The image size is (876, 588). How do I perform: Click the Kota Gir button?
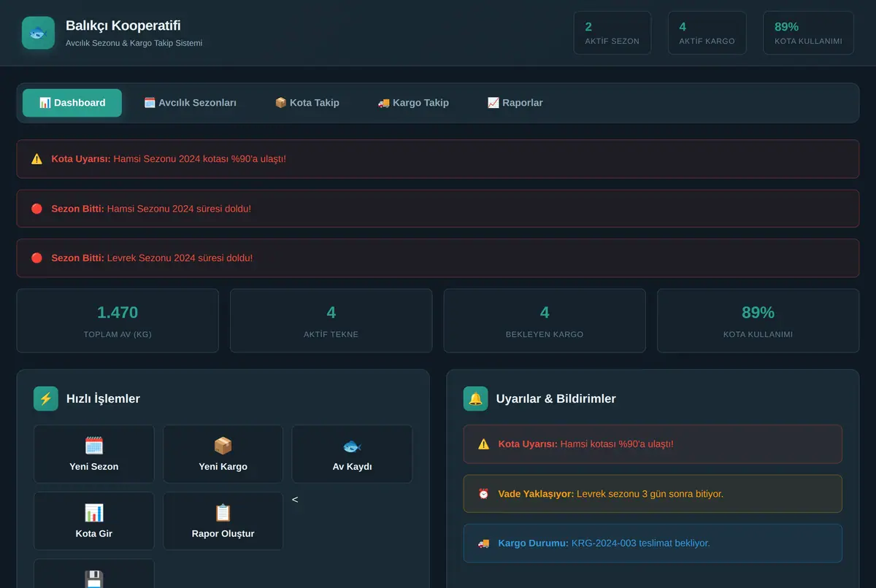(x=94, y=521)
